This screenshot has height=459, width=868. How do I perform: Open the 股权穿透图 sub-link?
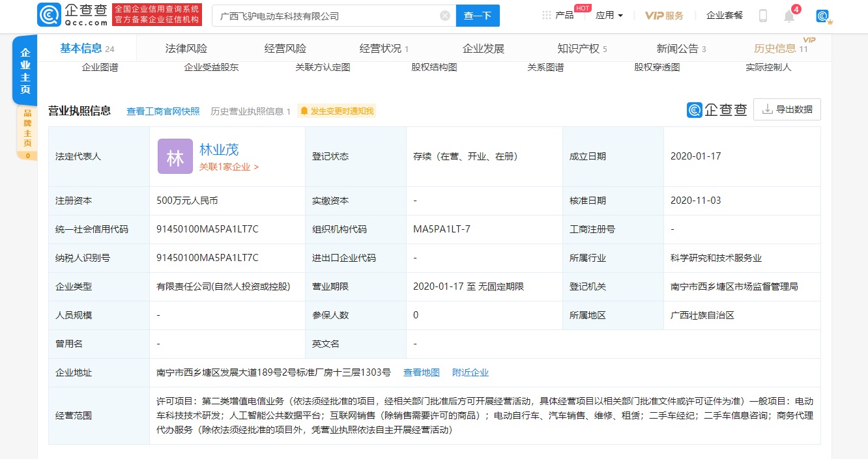pos(657,67)
